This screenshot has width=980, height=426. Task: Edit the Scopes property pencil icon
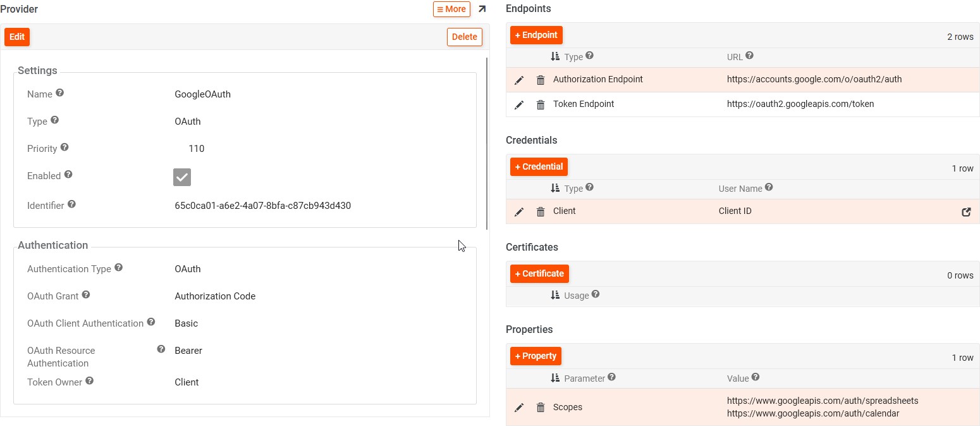click(519, 408)
